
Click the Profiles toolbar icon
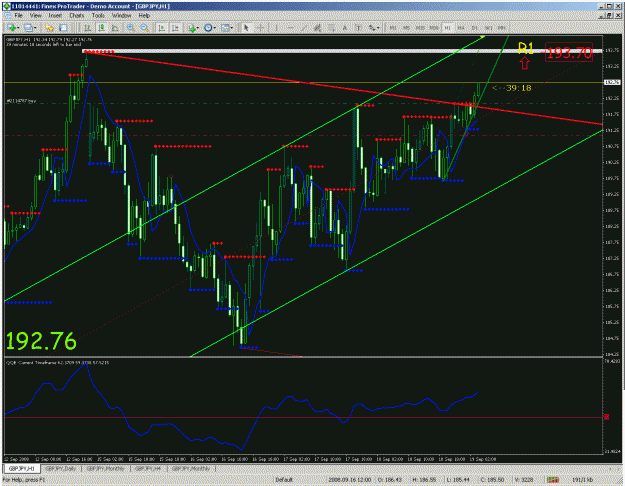(x=28, y=28)
